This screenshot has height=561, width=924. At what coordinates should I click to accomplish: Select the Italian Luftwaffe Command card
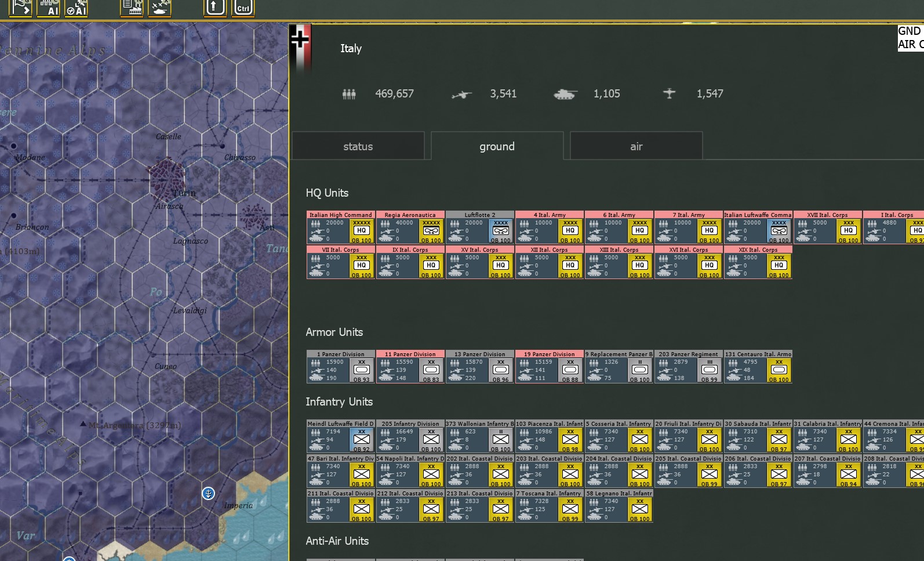[758, 227]
